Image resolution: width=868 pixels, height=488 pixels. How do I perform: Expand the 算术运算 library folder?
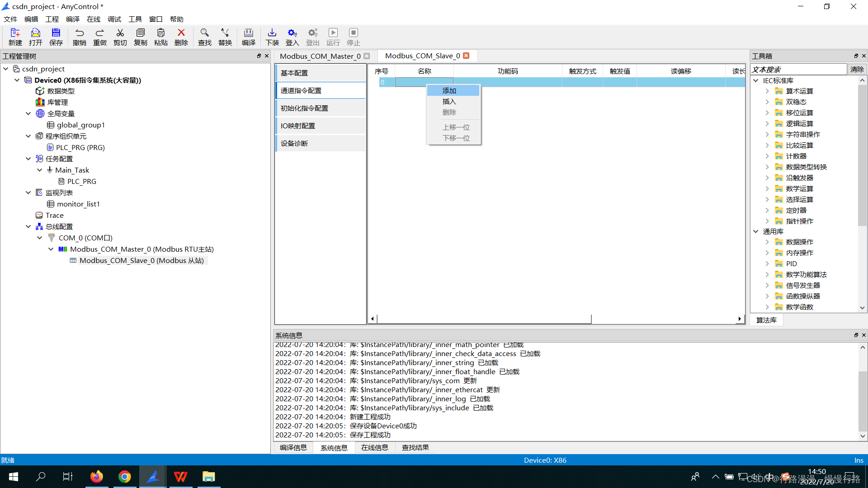tap(767, 90)
